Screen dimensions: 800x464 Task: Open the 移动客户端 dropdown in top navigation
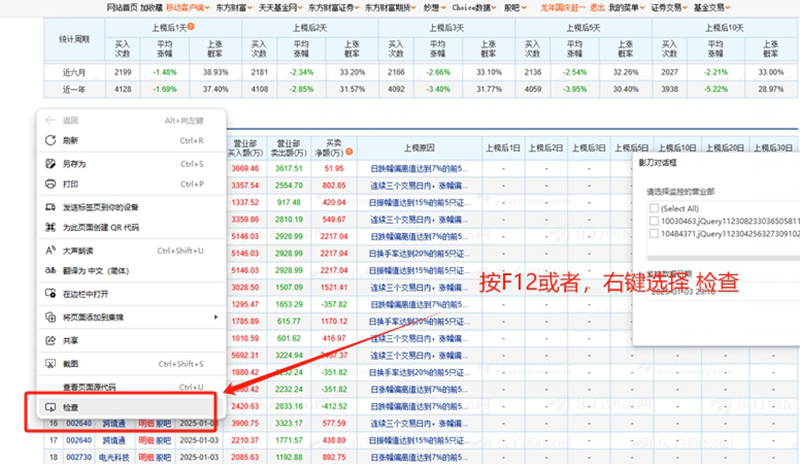coord(188,8)
